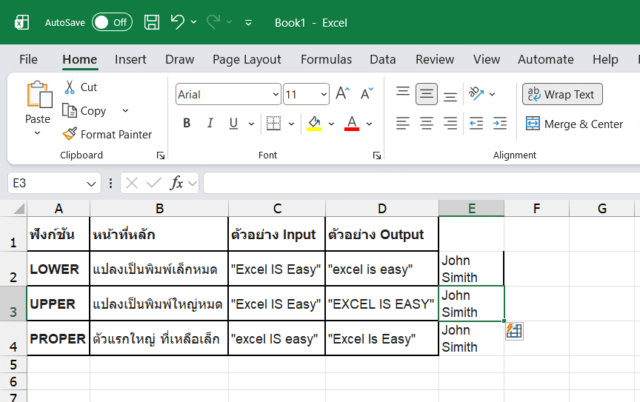The image size is (640, 402).
Task: Open the Underline style dropdown arrow
Action: click(251, 124)
